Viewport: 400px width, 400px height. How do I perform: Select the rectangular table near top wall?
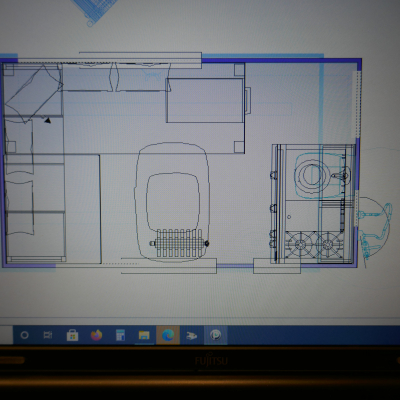(x=205, y=100)
